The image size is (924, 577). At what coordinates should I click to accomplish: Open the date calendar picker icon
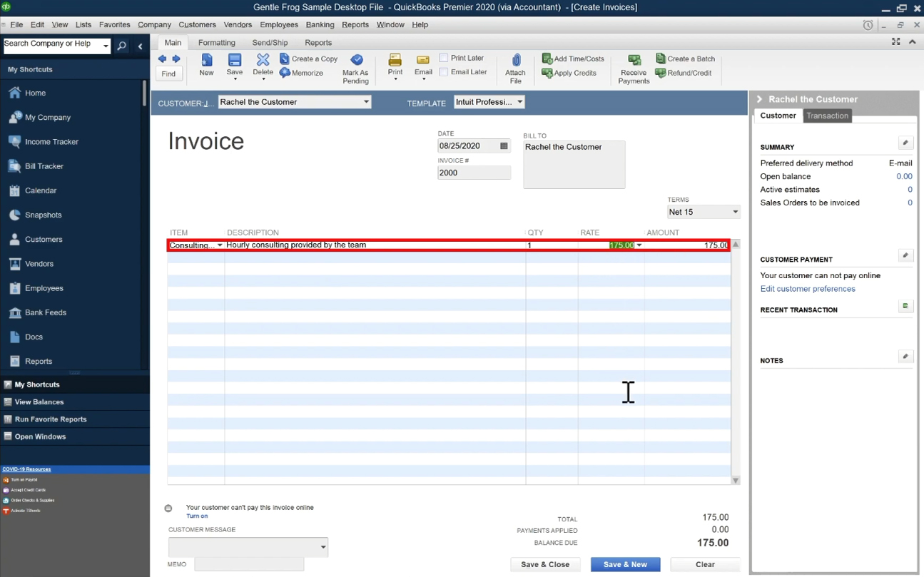point(504,146)
